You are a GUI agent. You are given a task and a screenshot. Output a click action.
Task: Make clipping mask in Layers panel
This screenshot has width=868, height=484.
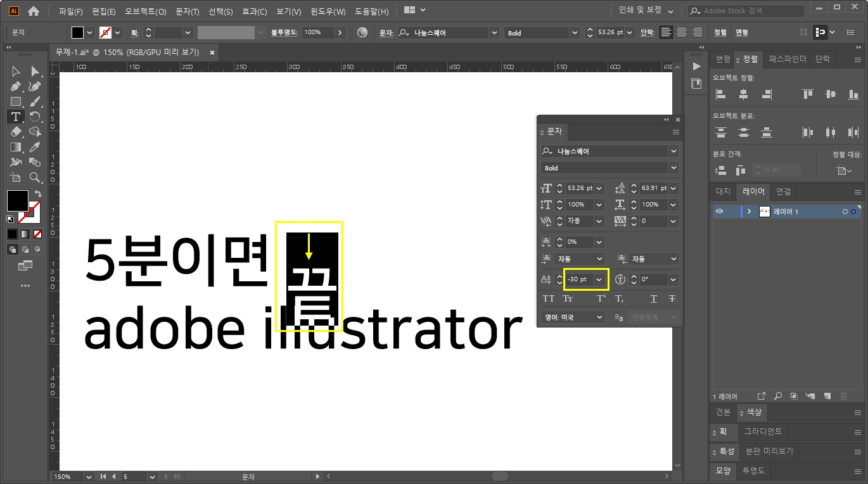794,396
